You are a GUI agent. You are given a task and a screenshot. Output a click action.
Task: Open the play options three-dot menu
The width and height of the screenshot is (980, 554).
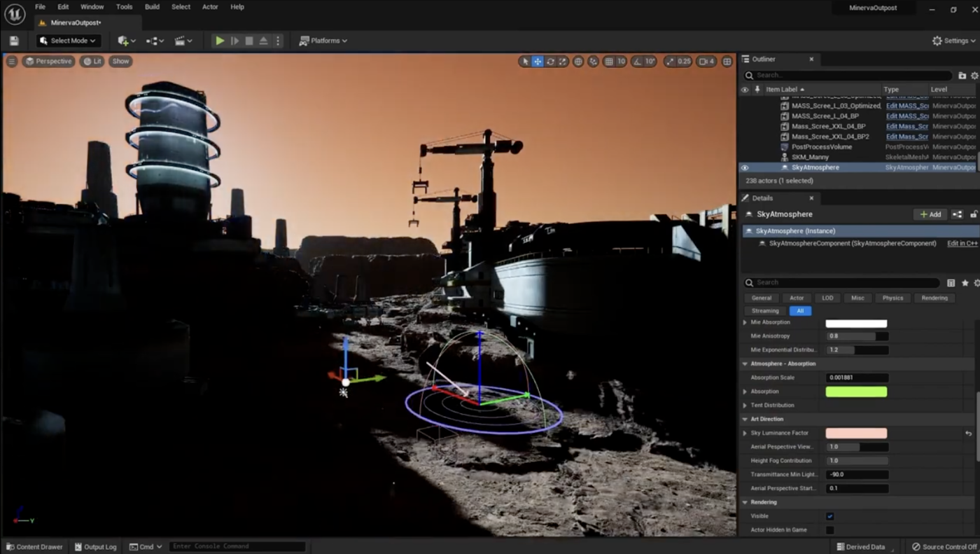point(277,41)
